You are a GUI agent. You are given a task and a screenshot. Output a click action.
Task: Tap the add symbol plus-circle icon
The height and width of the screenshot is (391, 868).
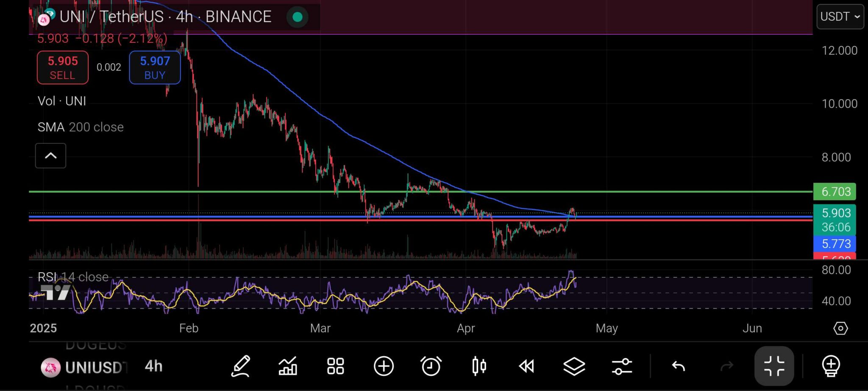pos(384,366)
